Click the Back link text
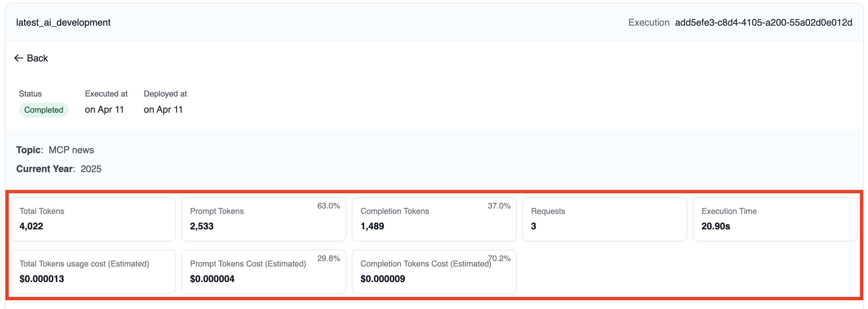 coord(37,58)
